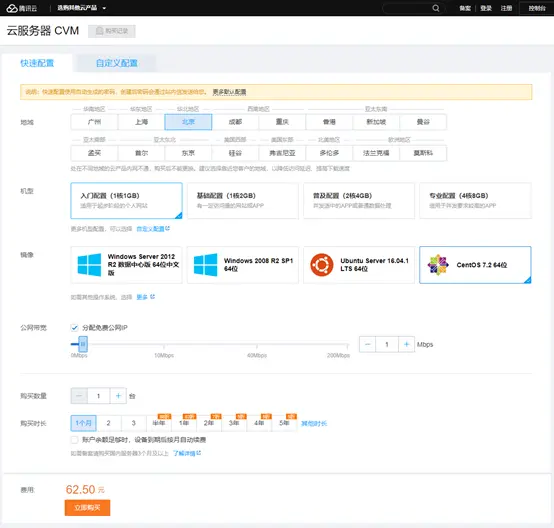This screenshot has height=528, width=554.
Task: Open the 控制台 console button
Action: (x=537, y=8)
